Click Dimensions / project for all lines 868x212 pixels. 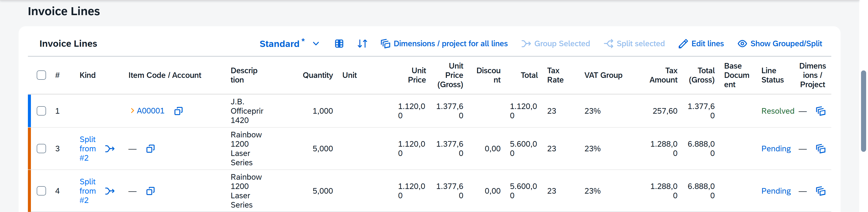point(444,44)
